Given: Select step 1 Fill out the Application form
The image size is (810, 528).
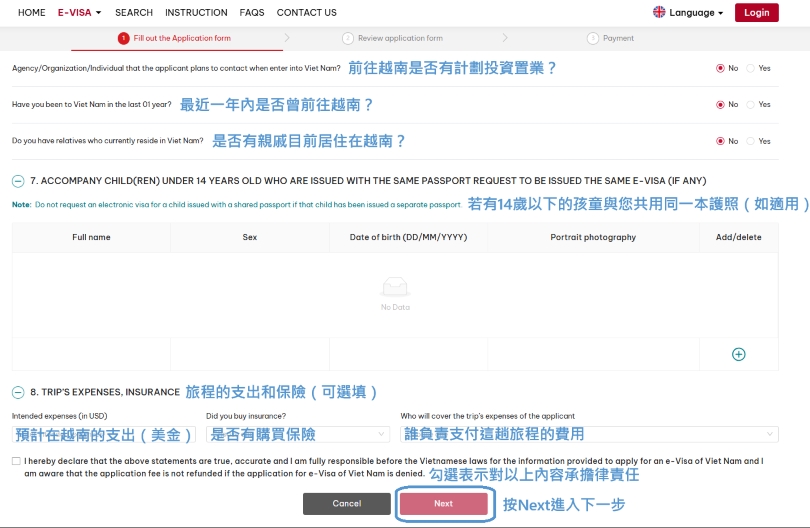Looking at the screenshot, I should (175, 38).
